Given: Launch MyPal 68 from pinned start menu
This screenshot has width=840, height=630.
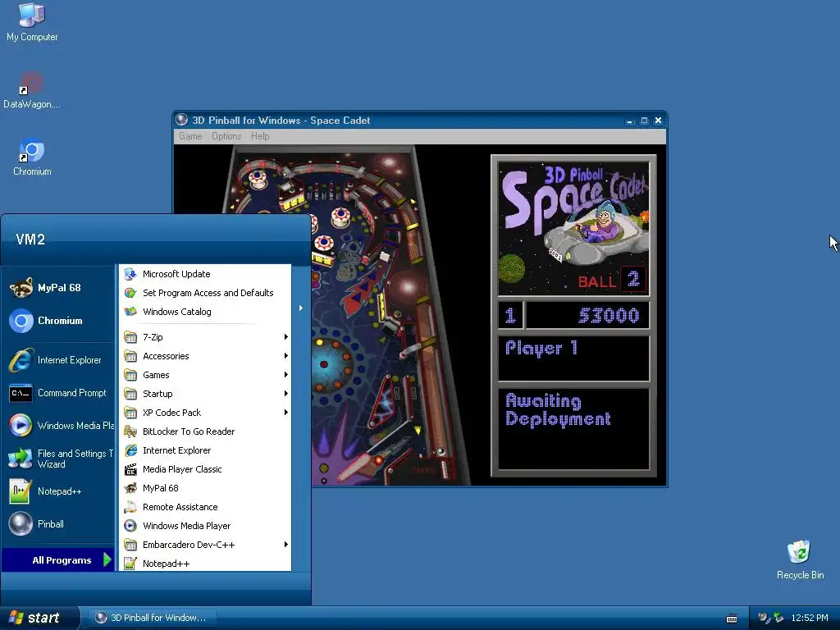Looking at the screenshot, I should [59, 288].
